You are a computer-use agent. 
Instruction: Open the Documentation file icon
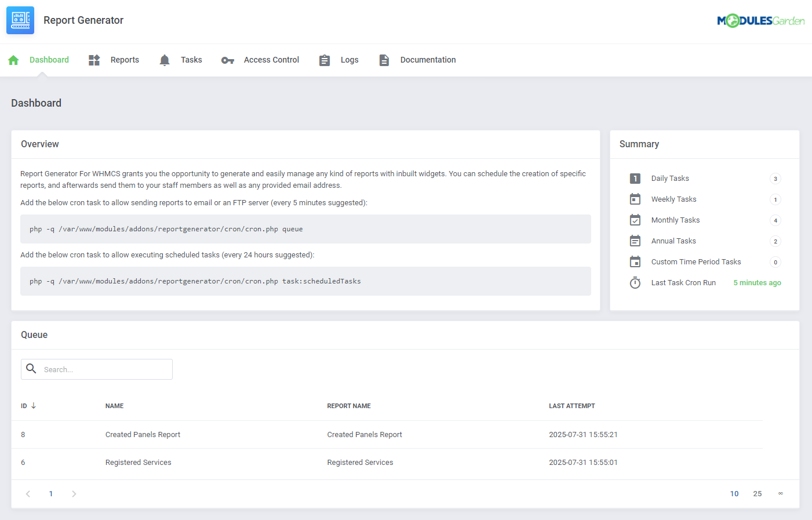click(384, 60)
